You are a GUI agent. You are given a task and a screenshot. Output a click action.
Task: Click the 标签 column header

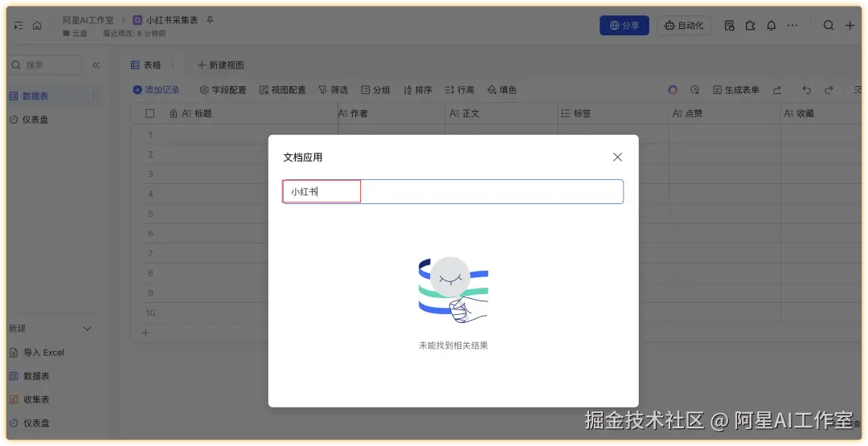click(582, 113)
